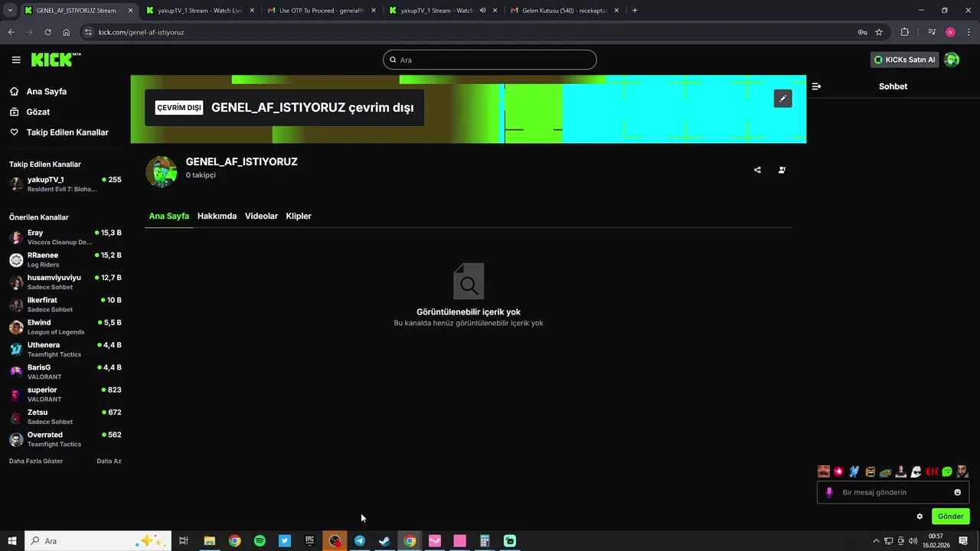Click the KICK logo
The image size is (980, 551).
56,60
